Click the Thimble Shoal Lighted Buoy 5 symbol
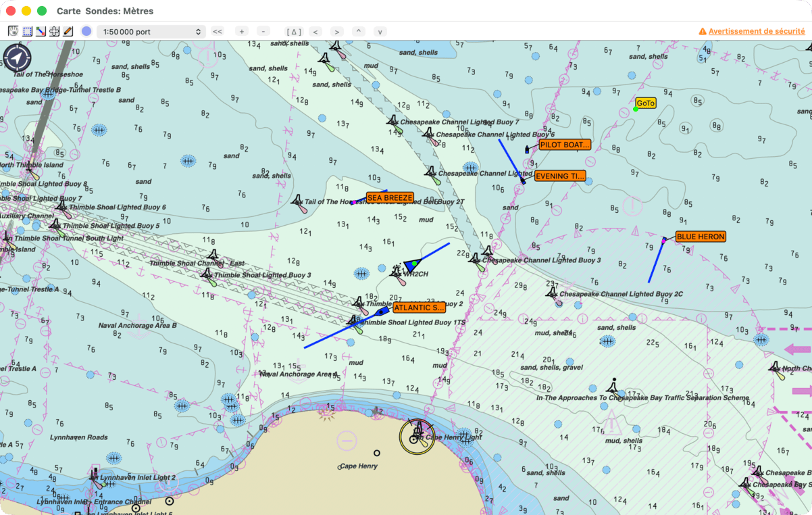Viewport: 812px width, 515px height. [56, 226]
